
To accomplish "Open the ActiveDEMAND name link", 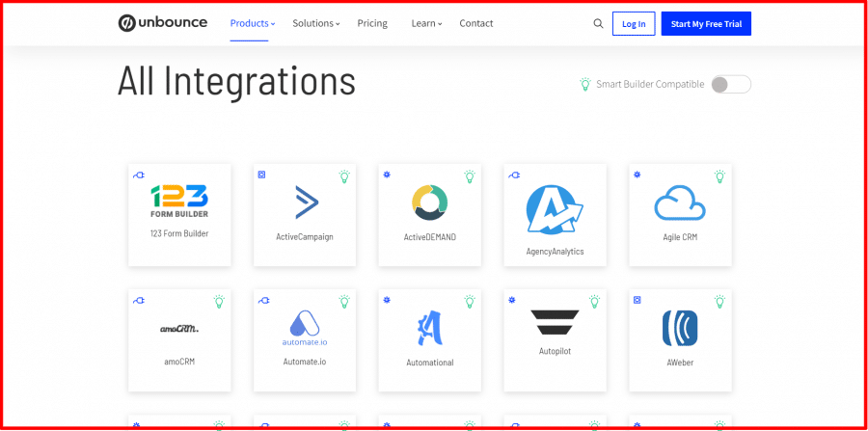I will point(429,237).
